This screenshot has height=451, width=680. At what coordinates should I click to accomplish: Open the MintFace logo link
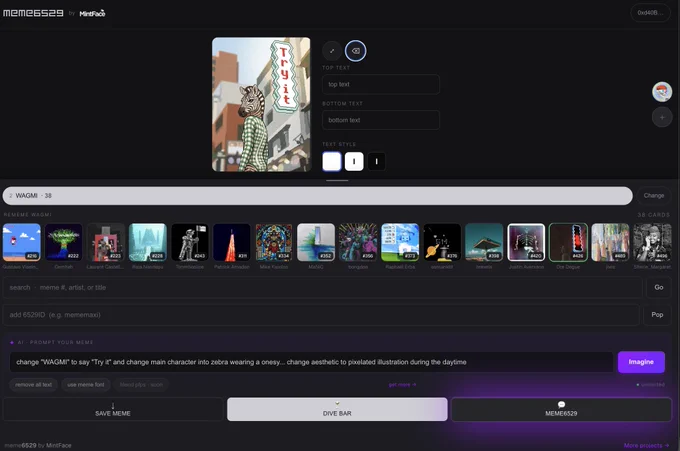[92, 13]
